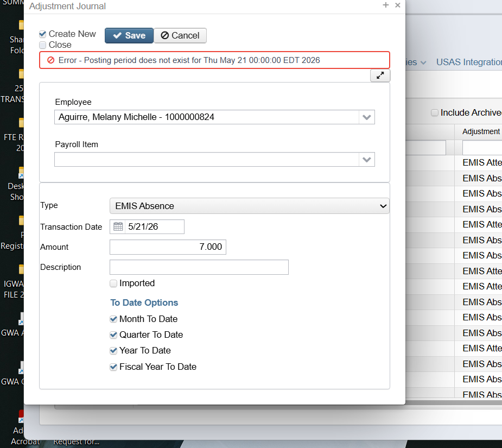This screenshot has width=502, height=448.
Task: Click the plus icon in the dialog header
Action: pyautogui.click(x=386, y=5)
